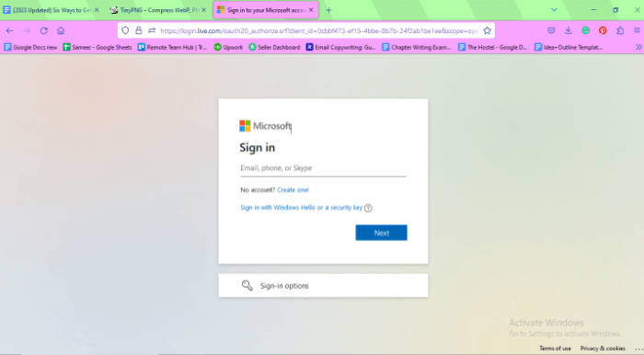List all tabs dropdown arrow
The image size is (644, 355).
pyautogui.click(x=554, y=10)
